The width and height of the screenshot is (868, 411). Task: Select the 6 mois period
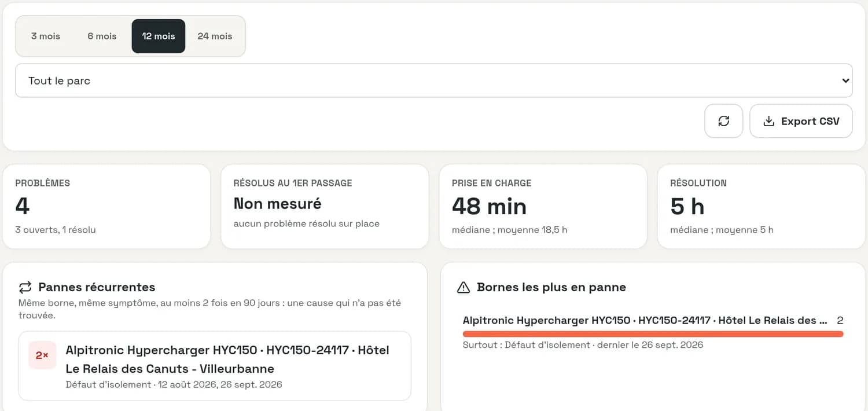pyautogui.click(x=102, y=36)
